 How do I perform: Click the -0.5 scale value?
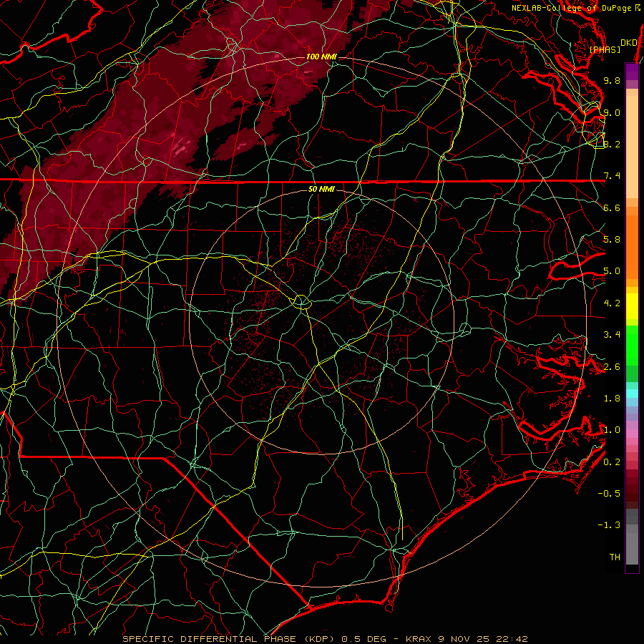point(609,494)
